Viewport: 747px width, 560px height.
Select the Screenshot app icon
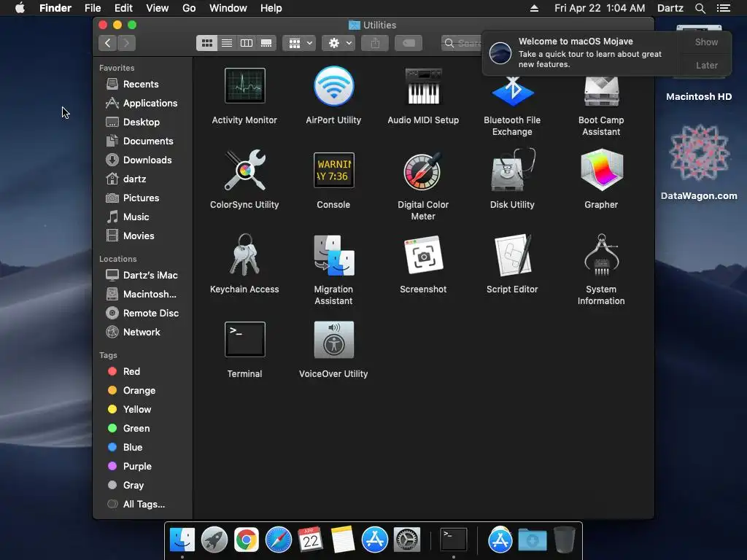(x=423, y=254)
